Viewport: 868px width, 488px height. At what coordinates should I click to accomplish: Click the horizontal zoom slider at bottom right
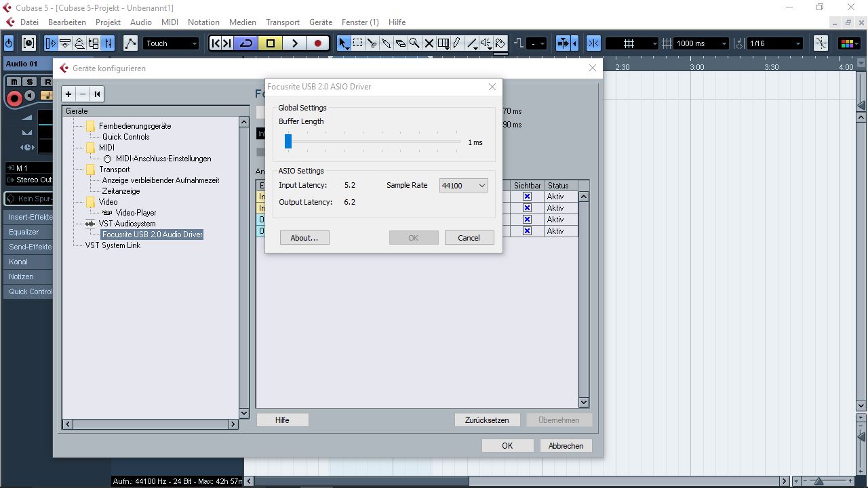pyautogui.click(x=819, y=481)
